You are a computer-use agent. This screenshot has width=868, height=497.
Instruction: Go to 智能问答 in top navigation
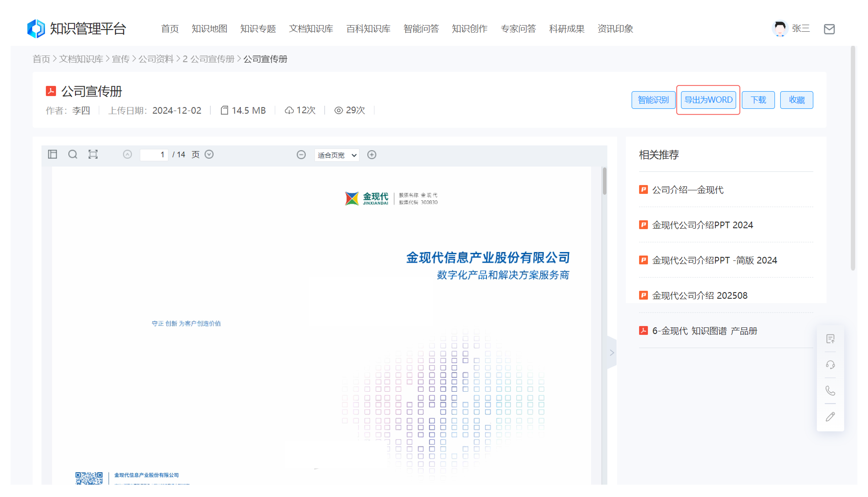421,29
